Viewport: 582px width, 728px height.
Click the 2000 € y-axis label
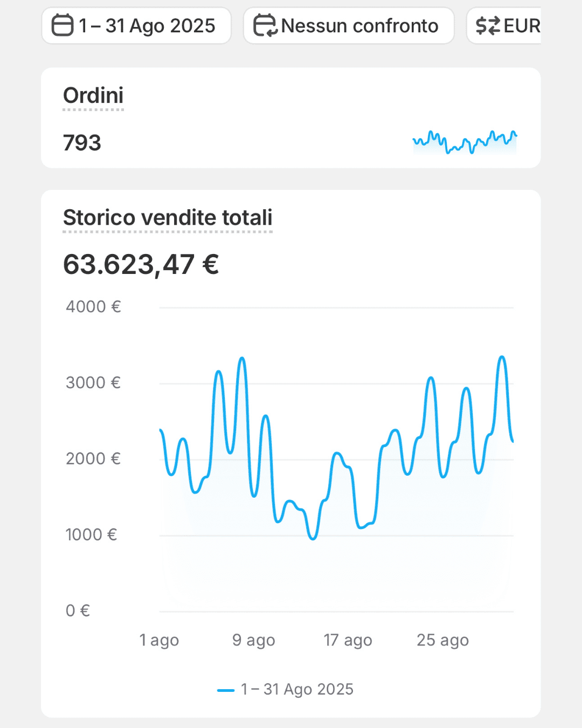(93, 459)
